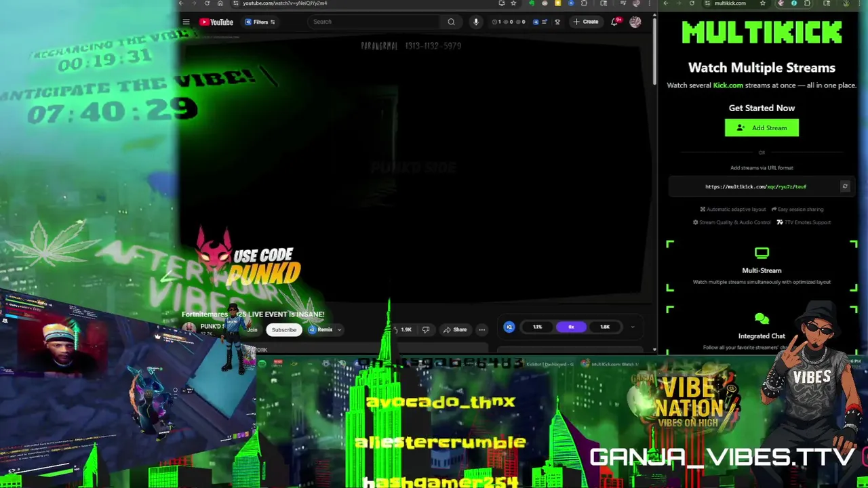Expand the stats panel chevron
This screenshot has width=868, height=488.
(633, 327)
